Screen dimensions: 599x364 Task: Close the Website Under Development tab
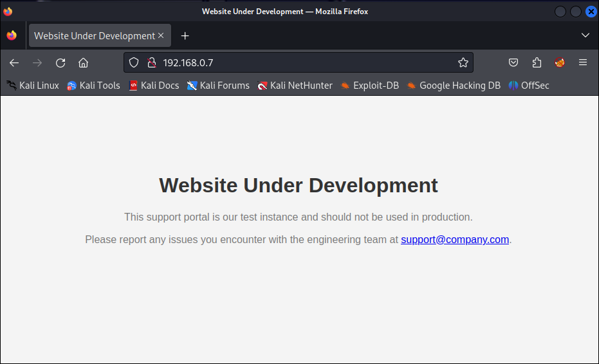(161, 35)
